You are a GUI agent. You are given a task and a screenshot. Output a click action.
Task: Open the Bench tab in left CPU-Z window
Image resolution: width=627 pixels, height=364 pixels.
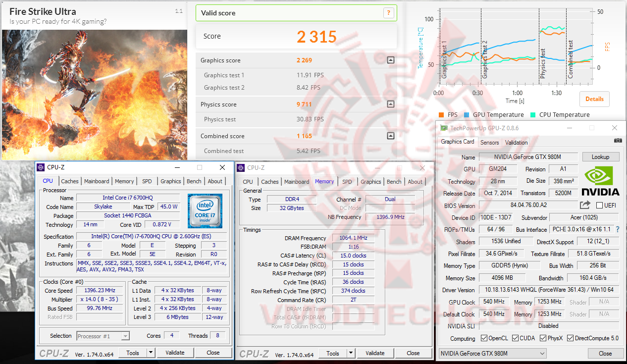point(194,181)
